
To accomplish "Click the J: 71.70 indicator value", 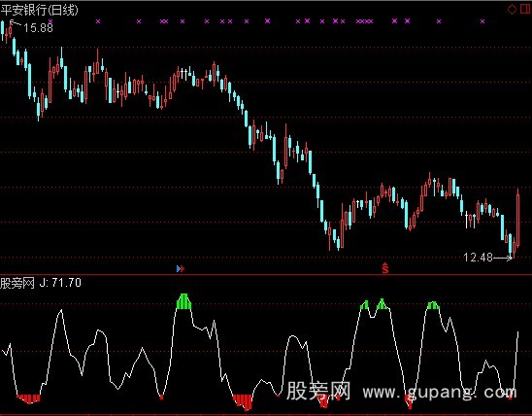I will click(60, 283).
